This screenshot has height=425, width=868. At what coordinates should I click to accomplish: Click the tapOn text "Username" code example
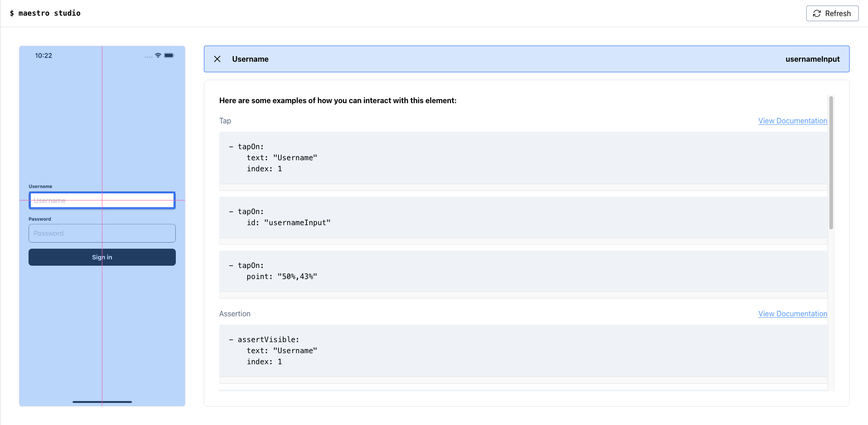523,158
